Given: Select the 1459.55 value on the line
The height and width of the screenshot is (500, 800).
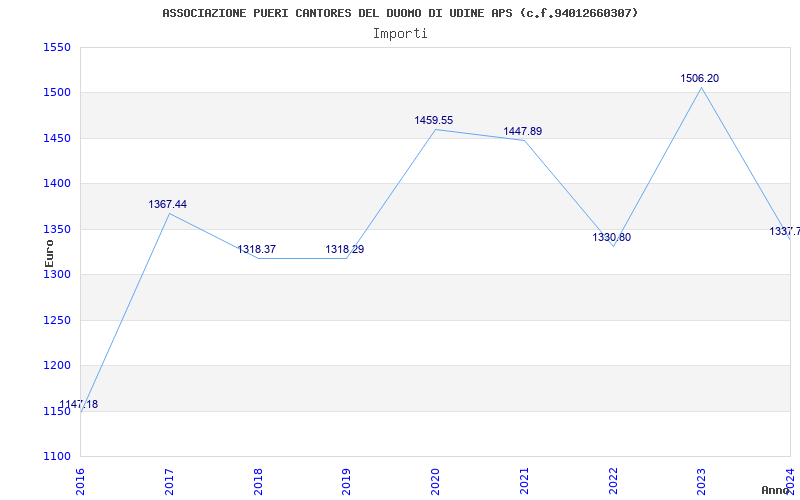Looking at the screenshot, I should click(433, 120).
